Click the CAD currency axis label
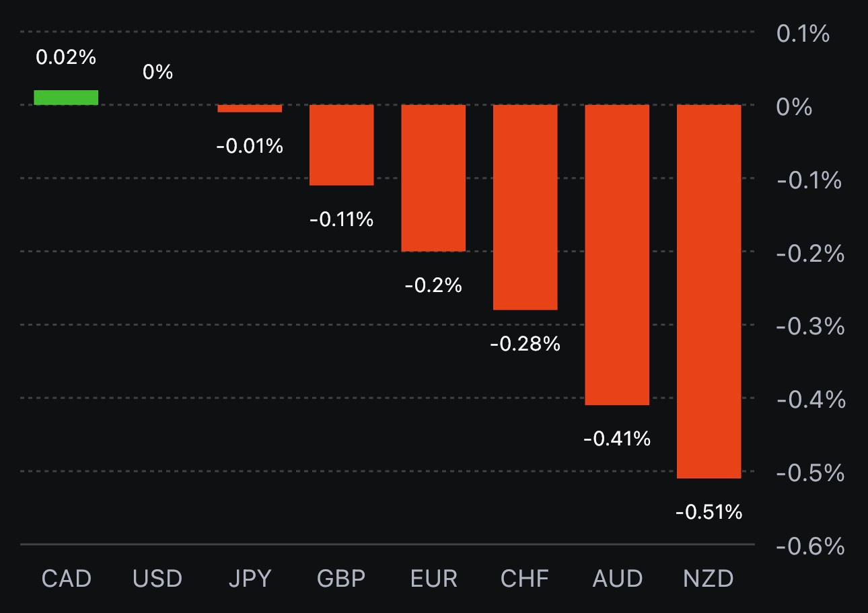This screenshot has height=613, width=868. 66,579
